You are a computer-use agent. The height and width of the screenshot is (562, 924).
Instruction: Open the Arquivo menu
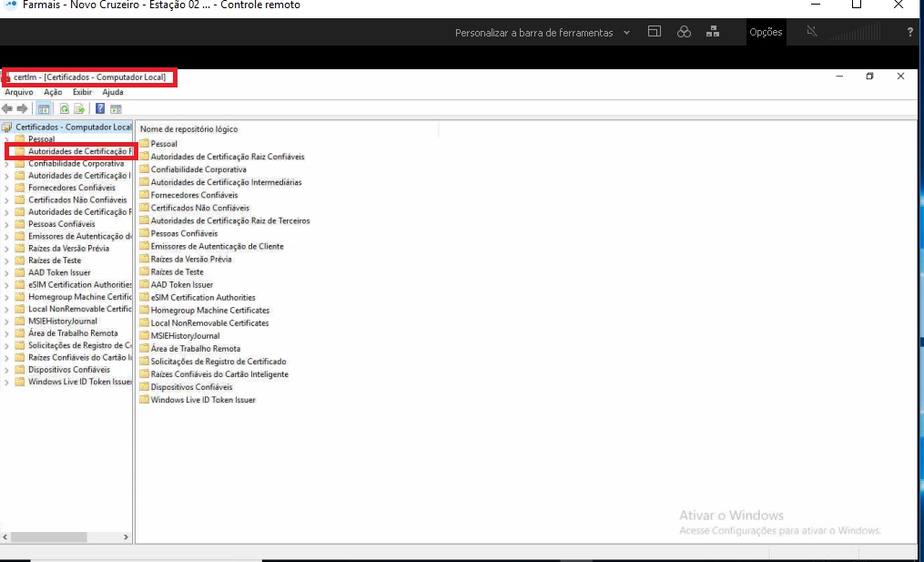19,92
